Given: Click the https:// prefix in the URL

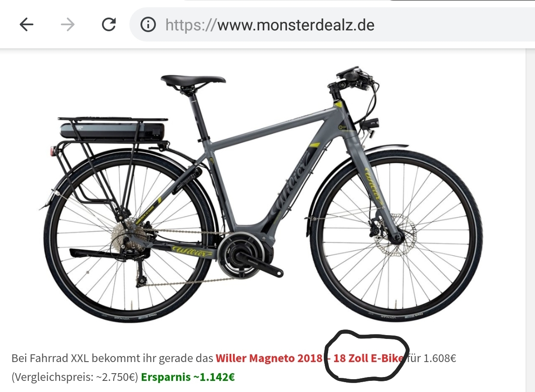Looking at the screenshot, I should coord(191,25).
